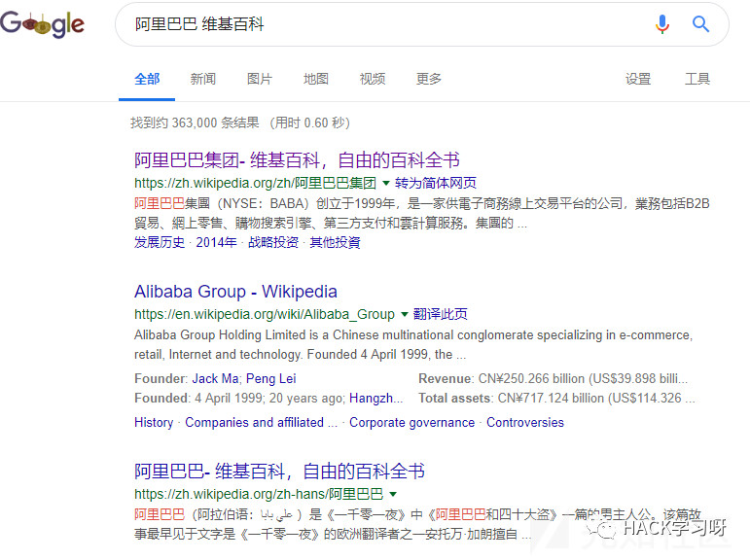Viewport: 750px width, 560px height.
Task: Open the 设置 menu
Action: [638, 79]
